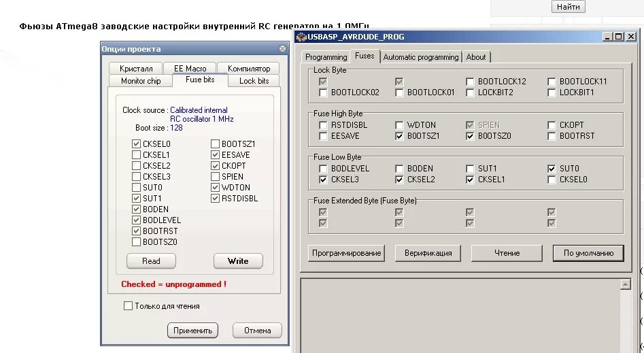Check CKSEL0 in Fuse Low Byte

coord(552,180)
